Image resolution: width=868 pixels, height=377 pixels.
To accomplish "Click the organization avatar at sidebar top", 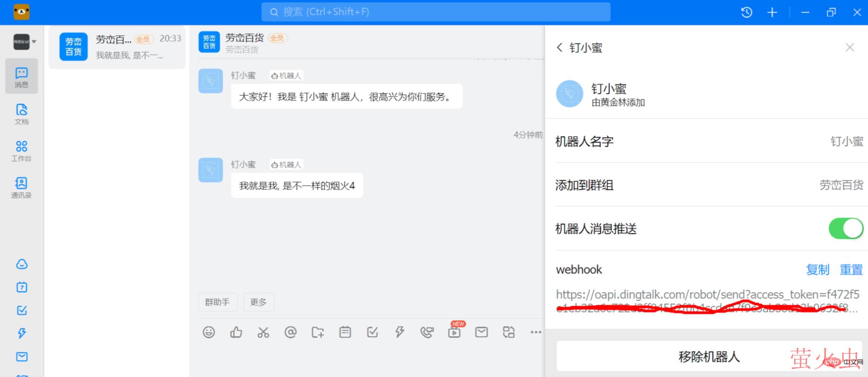I will [21, 42].
